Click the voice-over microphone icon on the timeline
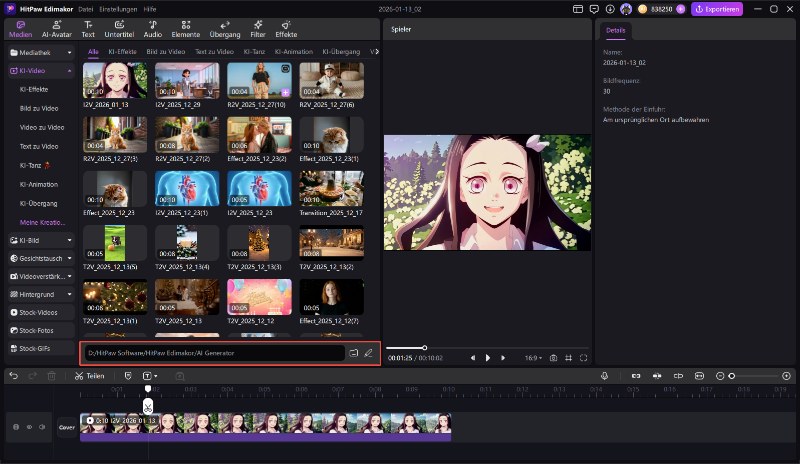The image size is (800, 464). pos(605,376)
